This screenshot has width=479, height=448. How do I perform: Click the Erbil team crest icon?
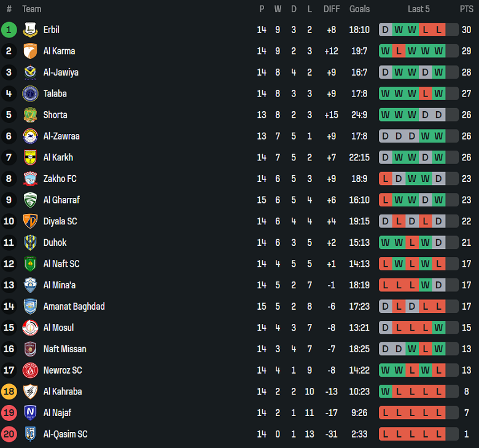30,29
